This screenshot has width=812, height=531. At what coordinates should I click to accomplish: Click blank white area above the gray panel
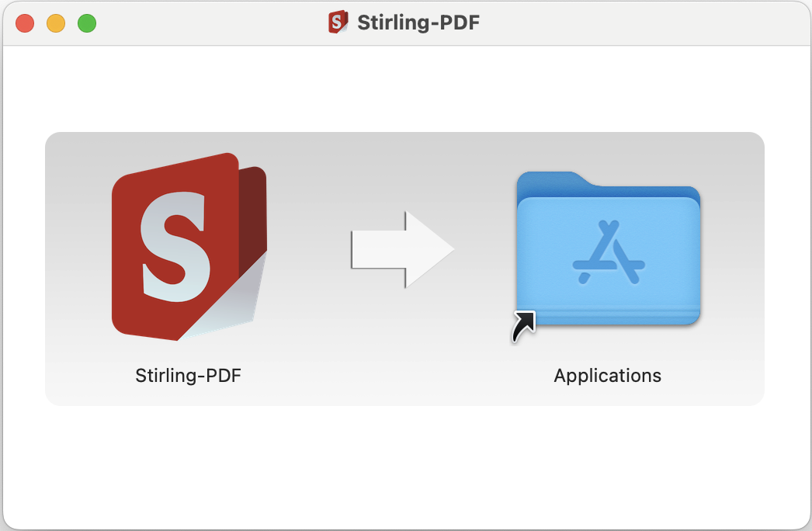point(405,89)
